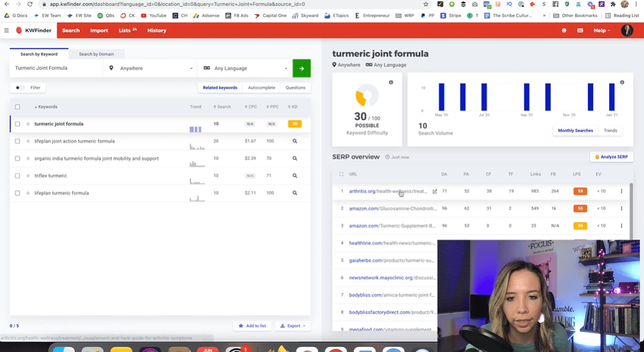Open Search in the red navigation bar
644x352 pixels.
[x=71, y=30]
